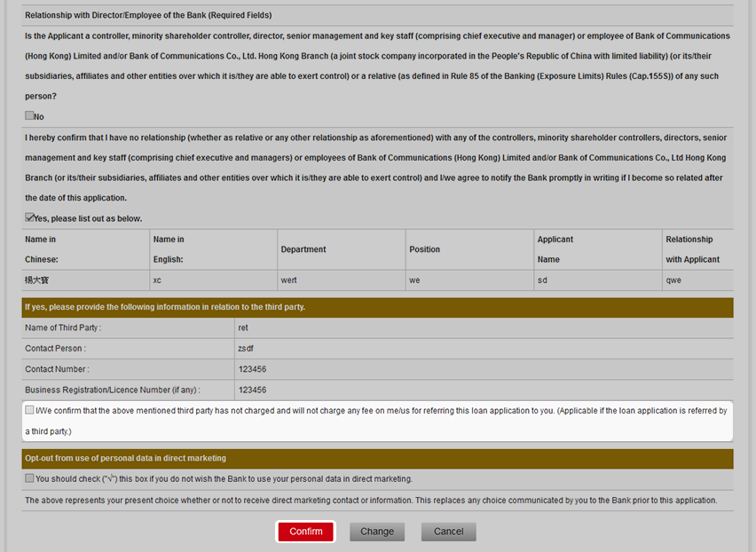756x552 pixels.
Task: Tick the direct marketing opt-out checkbox
Action: click(x=30, y=478)
